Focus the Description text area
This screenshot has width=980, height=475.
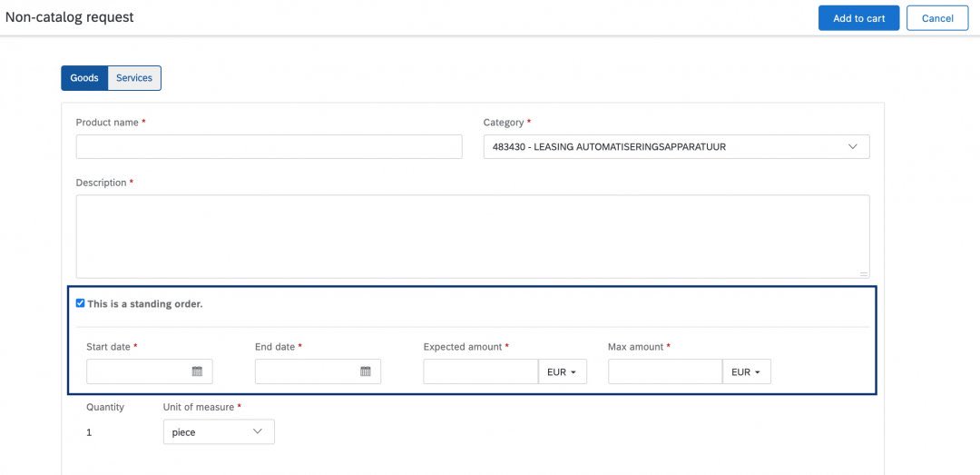click(473, 236)
